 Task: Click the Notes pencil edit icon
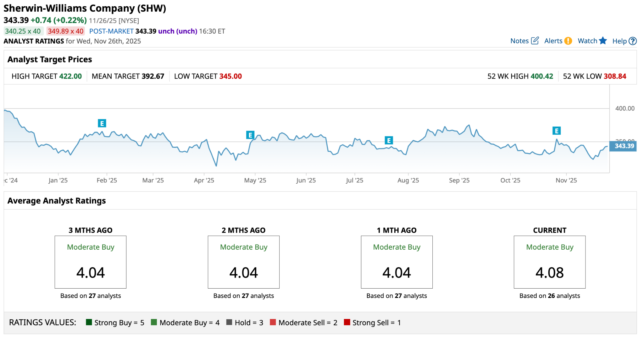(535, 41)
